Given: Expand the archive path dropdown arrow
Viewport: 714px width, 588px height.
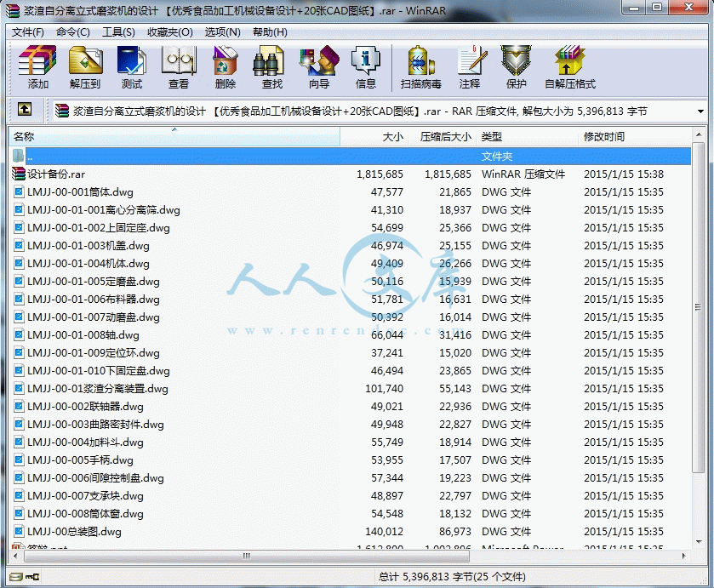Looking at the screenshot, I should click(x=700, y=111).
